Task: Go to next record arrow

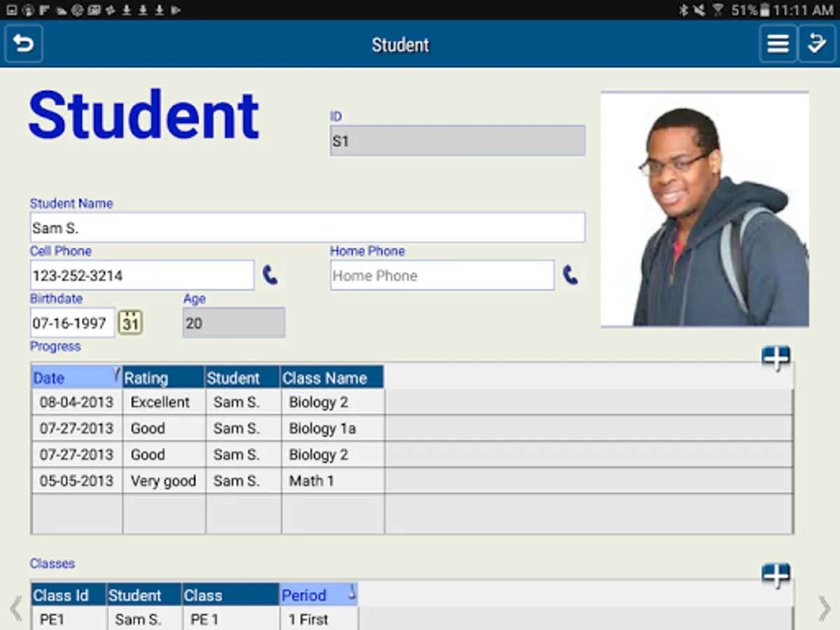Action: pos(825,608)
